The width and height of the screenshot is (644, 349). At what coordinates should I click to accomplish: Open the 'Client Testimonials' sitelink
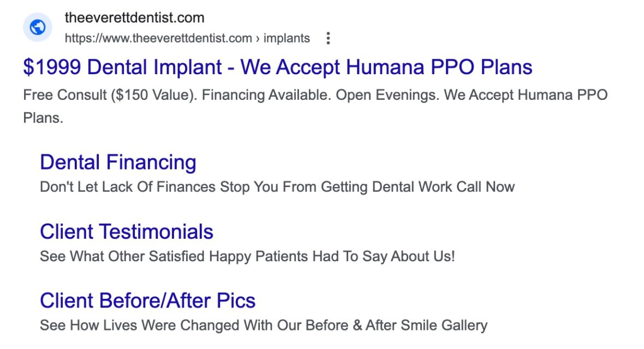click(127, 231)
